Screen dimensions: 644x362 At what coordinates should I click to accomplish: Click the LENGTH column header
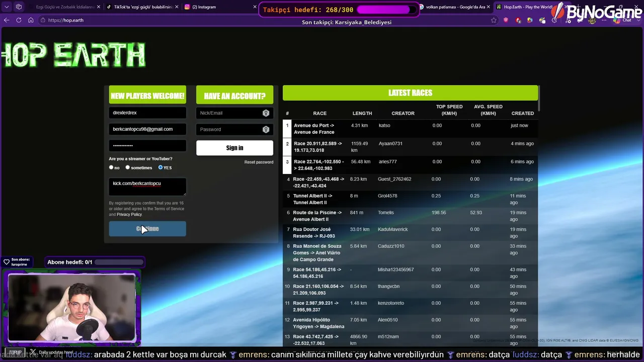362,114
